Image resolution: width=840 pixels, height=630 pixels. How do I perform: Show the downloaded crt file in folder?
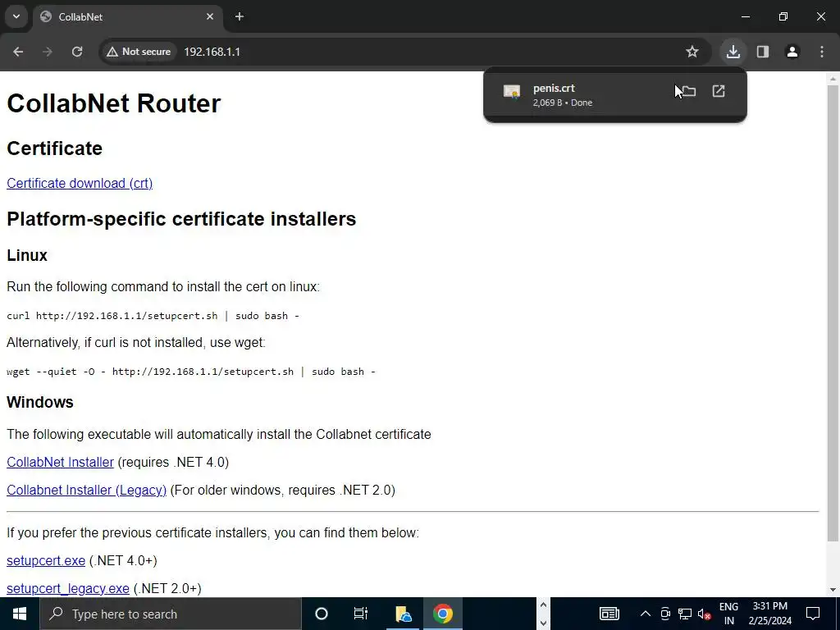click(x=689, y=91)
